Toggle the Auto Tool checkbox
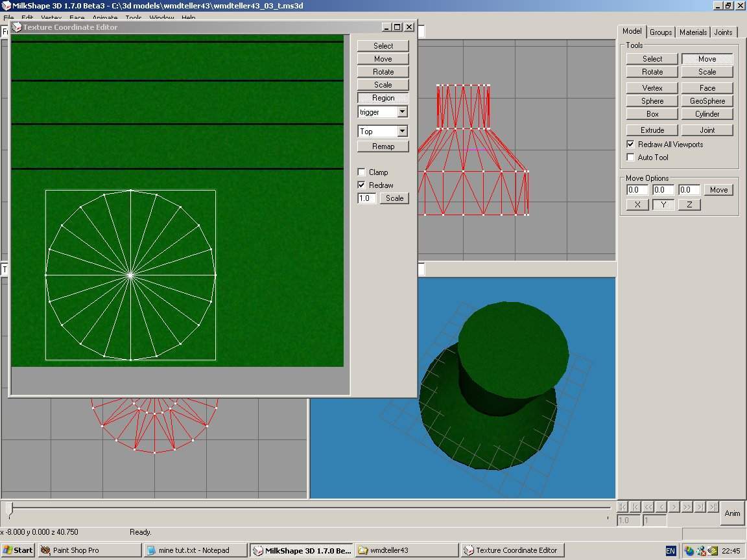The image size is (747, 560). point(630,157)
